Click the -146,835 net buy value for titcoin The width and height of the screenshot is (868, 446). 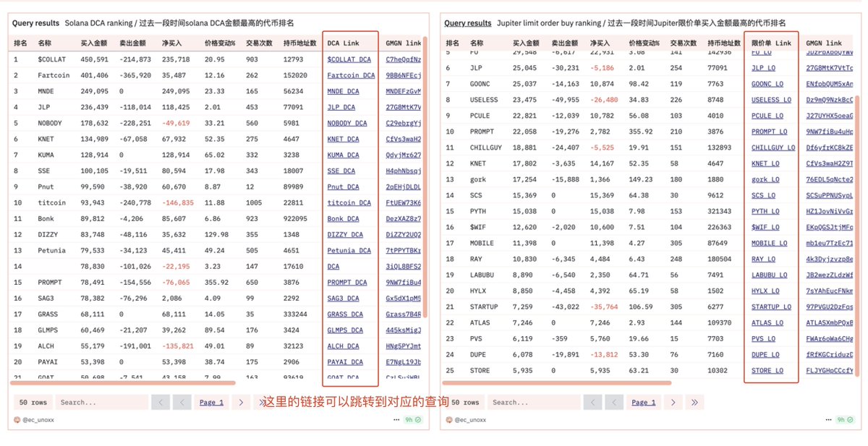click(x=178, y=202)
